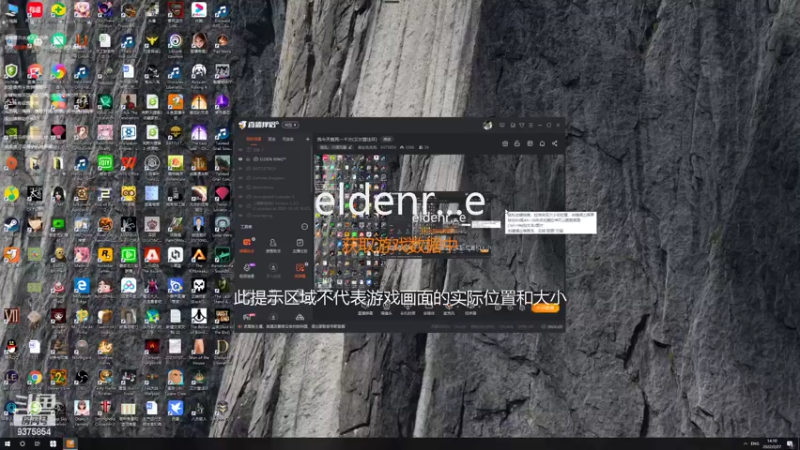Open the first orange toolbox icon
The height and width of the screenshot is (450, 800).
coord(247,244)
